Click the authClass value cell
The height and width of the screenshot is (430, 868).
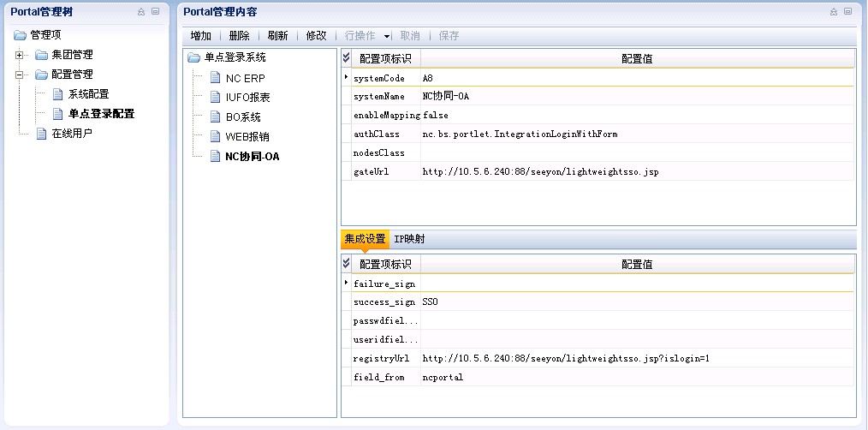click(x=637, y=134)
